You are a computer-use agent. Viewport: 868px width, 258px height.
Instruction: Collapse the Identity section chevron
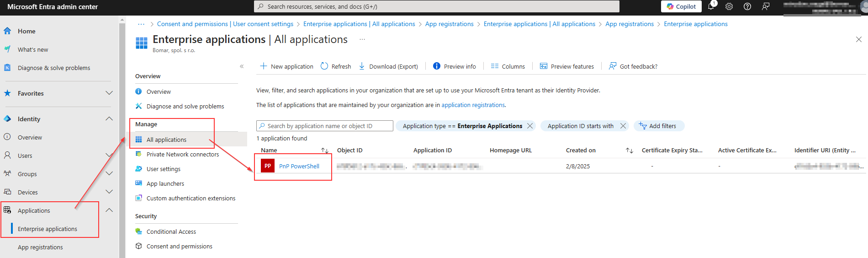tap(109, 118)
